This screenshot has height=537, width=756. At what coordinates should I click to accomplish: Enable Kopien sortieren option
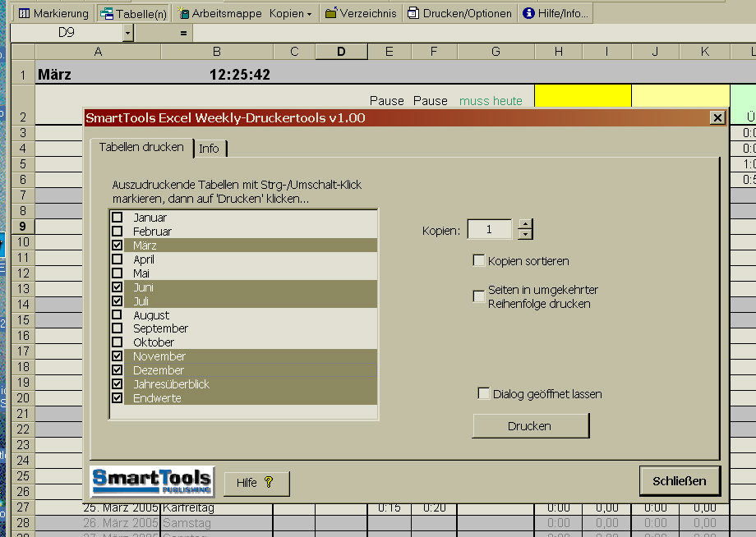tap(479, 260)
